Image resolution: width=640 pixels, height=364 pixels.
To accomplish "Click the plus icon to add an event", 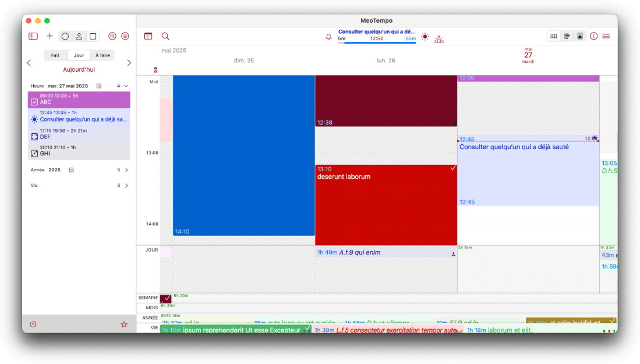I will coord(49,36).
